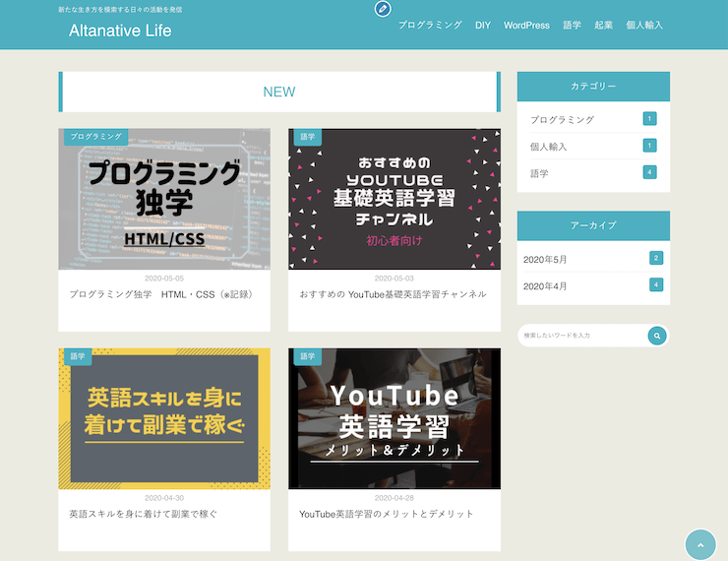The image size is (728, 561).
Task: Click the プログラミング tag on first post
Action: click(x=96, y=137)
